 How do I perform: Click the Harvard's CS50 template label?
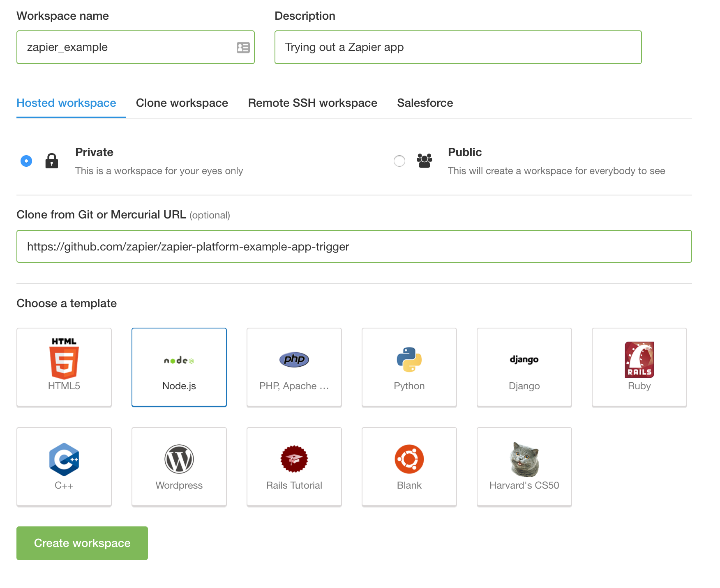coord(524,485)
